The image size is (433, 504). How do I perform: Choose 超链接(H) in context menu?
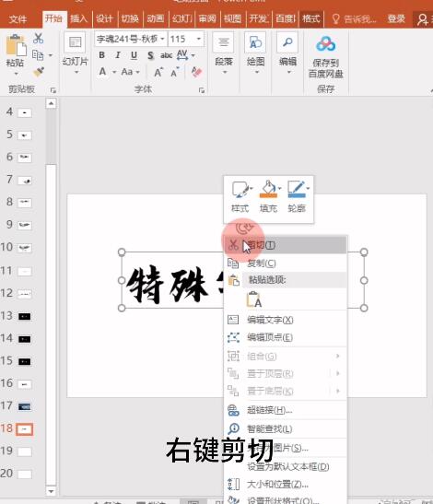(x=286, y=410)
